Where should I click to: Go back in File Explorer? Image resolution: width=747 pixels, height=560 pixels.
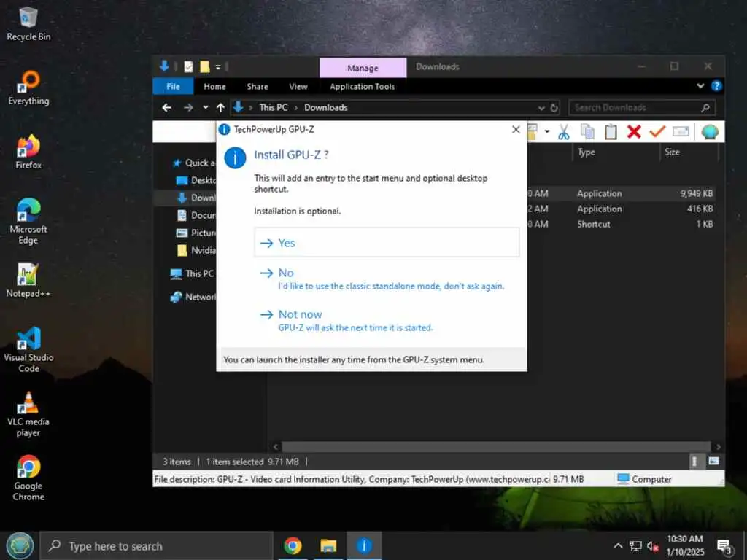pos(167,108)
